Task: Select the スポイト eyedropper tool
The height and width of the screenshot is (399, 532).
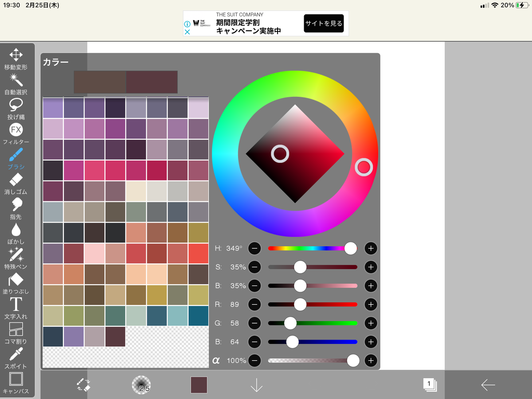Action: (x=16, y=358)
